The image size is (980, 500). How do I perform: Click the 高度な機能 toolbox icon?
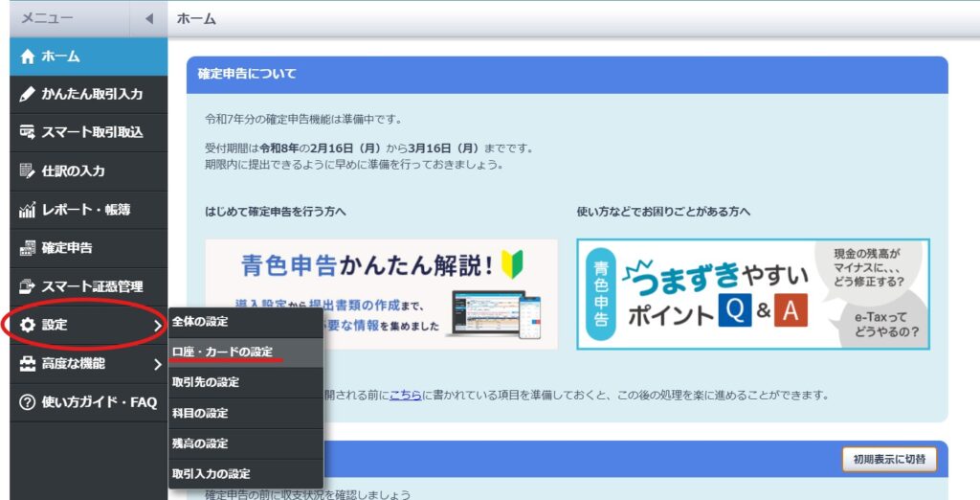click(28, 364)
